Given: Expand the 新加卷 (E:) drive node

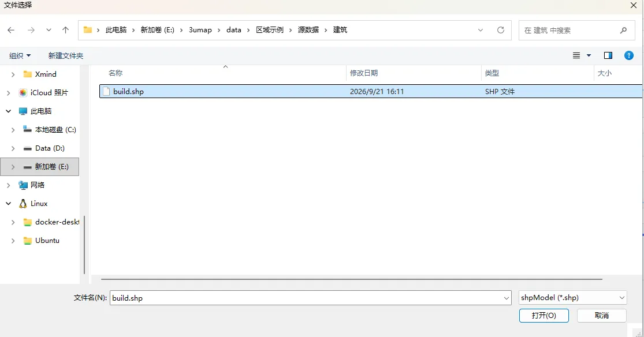Looking at the screenshot, I should 13,167.
